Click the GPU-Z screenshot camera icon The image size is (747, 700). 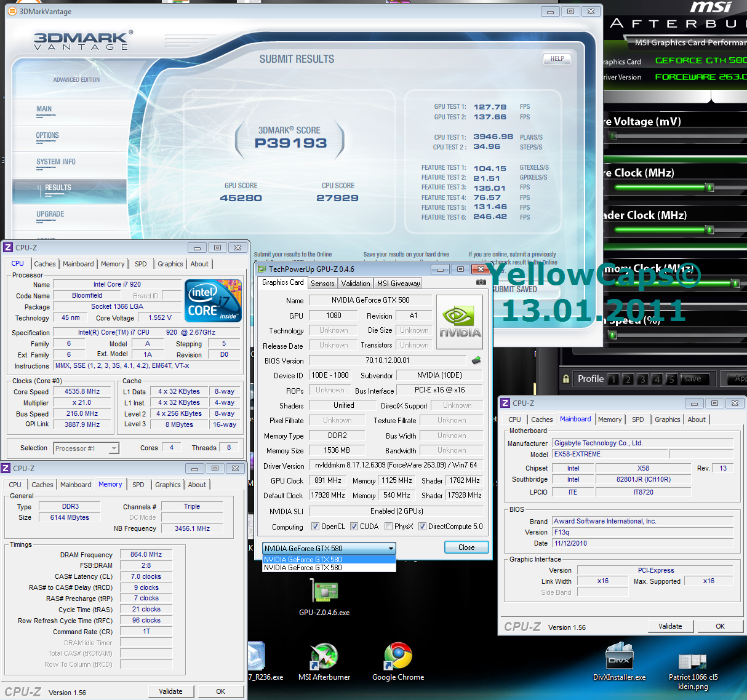pyautogui.click(x=481, y=282)
